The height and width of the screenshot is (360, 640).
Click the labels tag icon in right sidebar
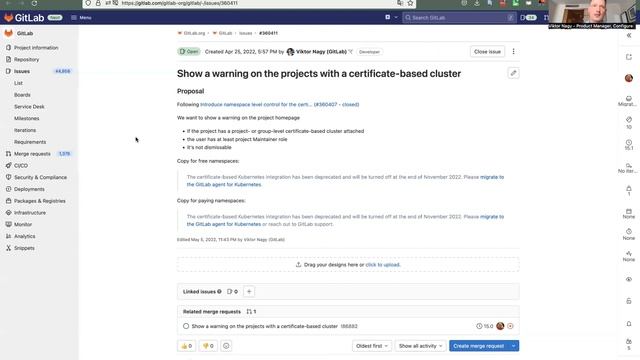click(629, 120)
